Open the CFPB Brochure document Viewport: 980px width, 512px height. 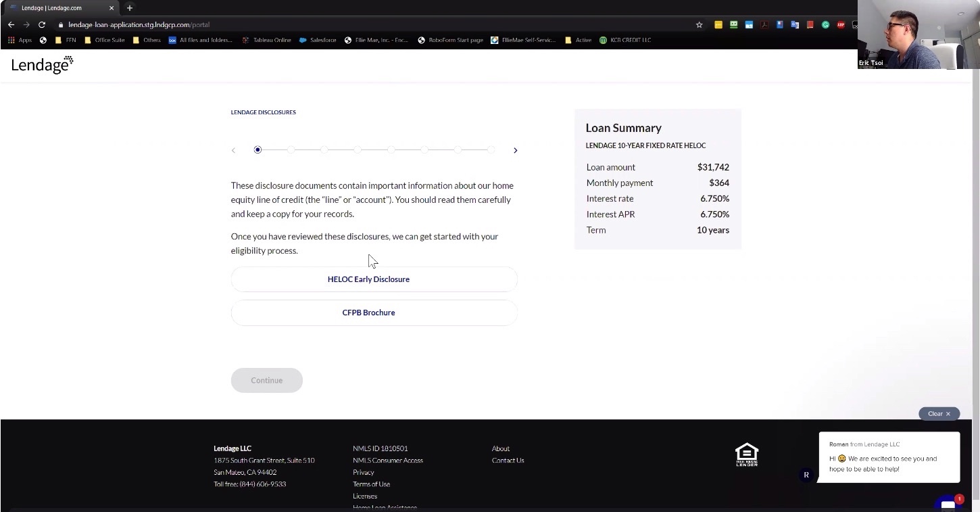tap(374, 312)
